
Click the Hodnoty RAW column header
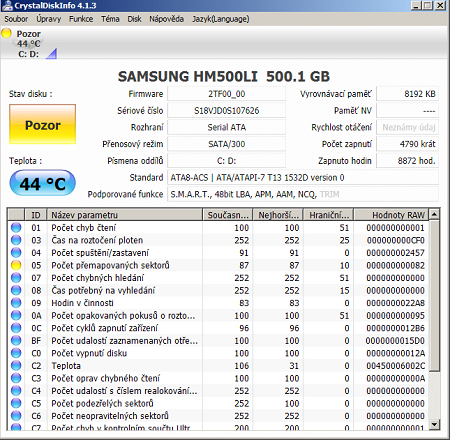coord(392,215)
